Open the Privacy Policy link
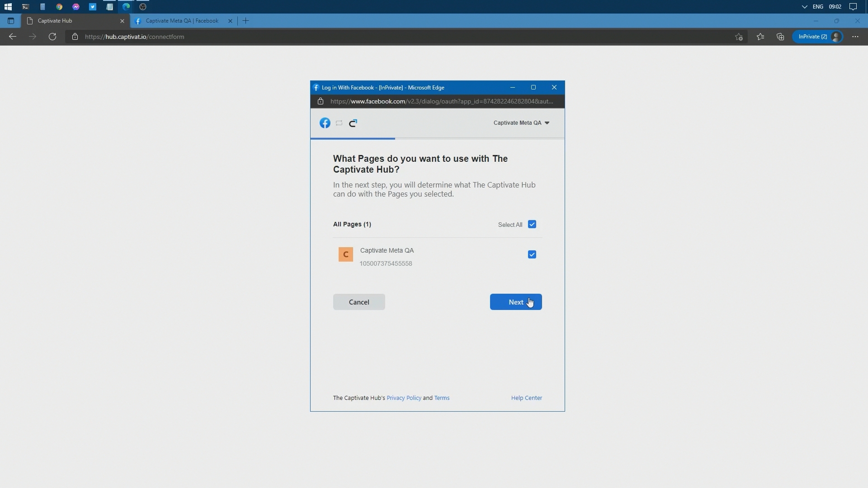 pyautogui.click(x=404, y=398)
